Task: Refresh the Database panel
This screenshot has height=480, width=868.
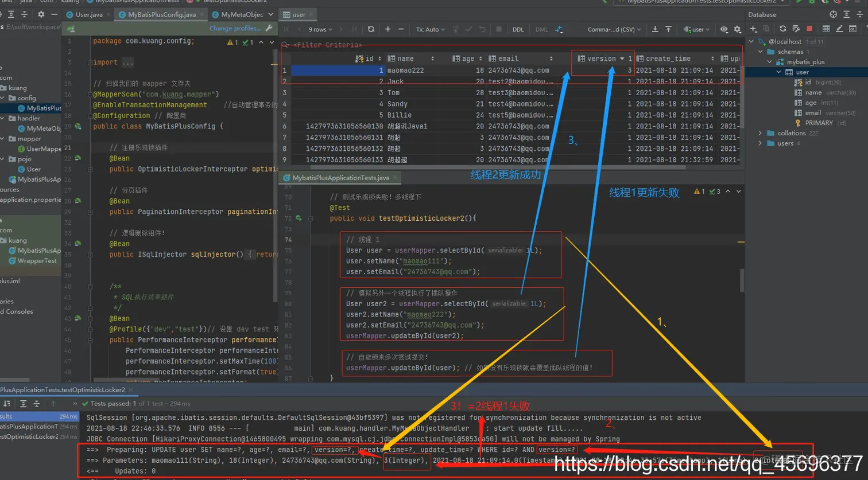Action: click(x=782, y=29)
